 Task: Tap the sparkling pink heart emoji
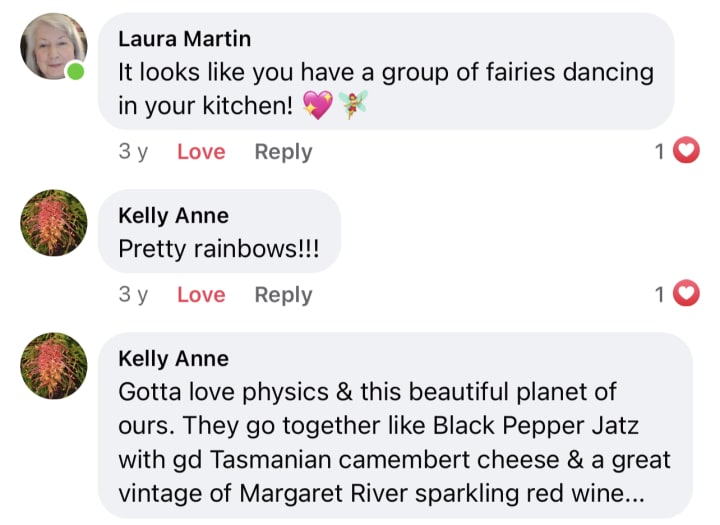pyautogui.click(x=318, y=105)
